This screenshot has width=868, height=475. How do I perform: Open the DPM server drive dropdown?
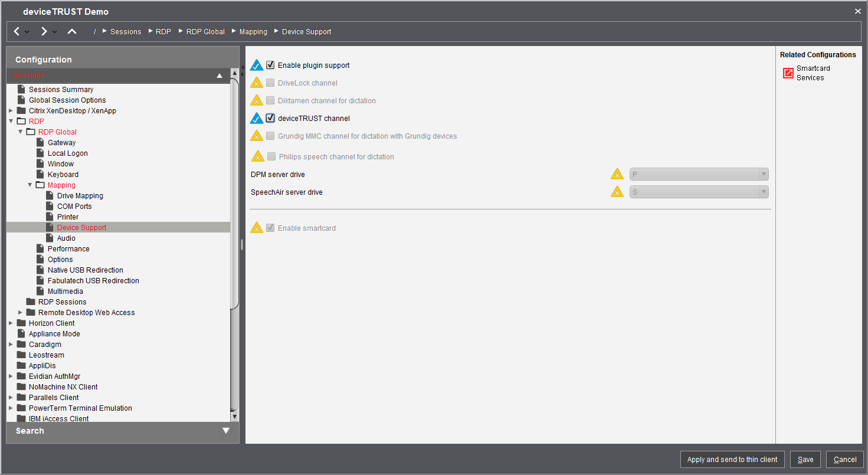764,173
